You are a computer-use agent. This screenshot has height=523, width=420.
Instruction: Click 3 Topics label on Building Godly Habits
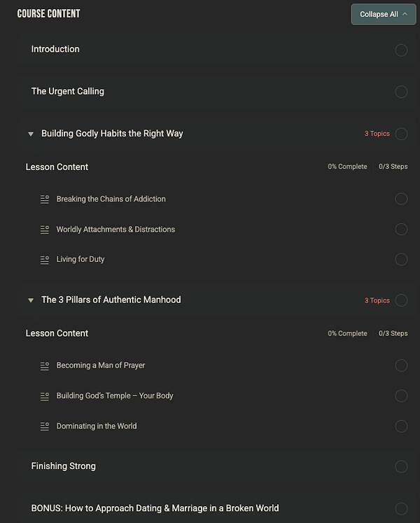377,134
